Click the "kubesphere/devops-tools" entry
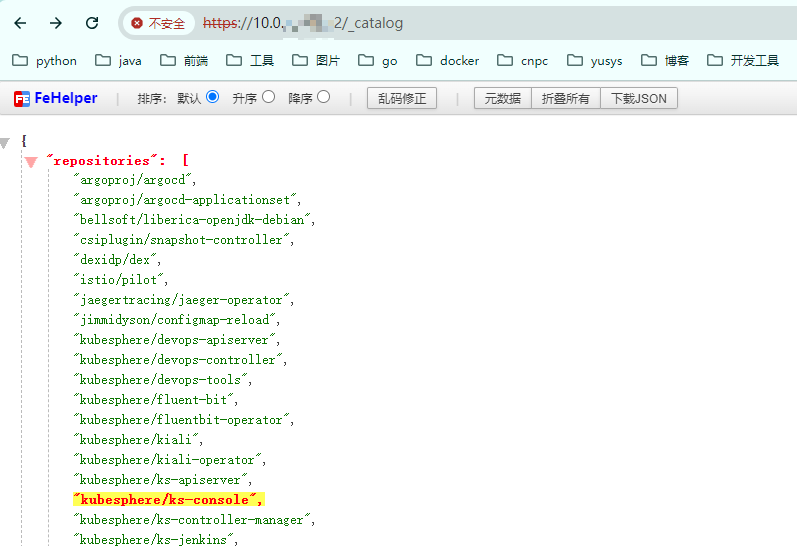Image resolution: width=797 pixels, height=546 pixels. coord(163,380)
